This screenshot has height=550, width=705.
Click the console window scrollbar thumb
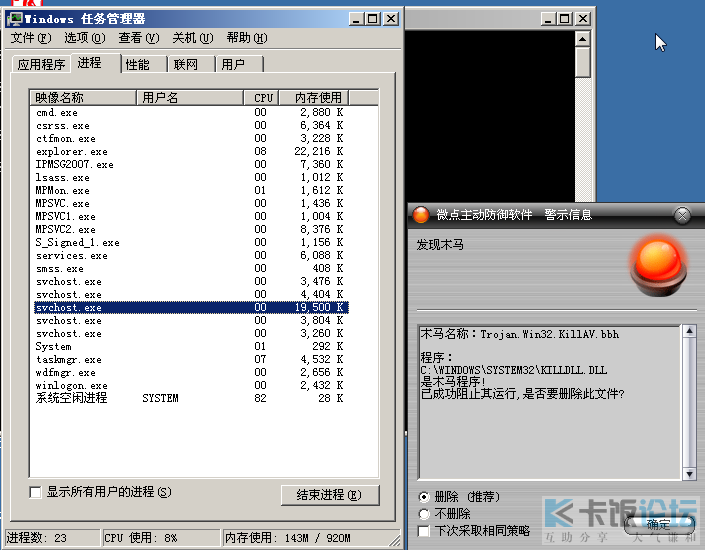coord(583,62)
